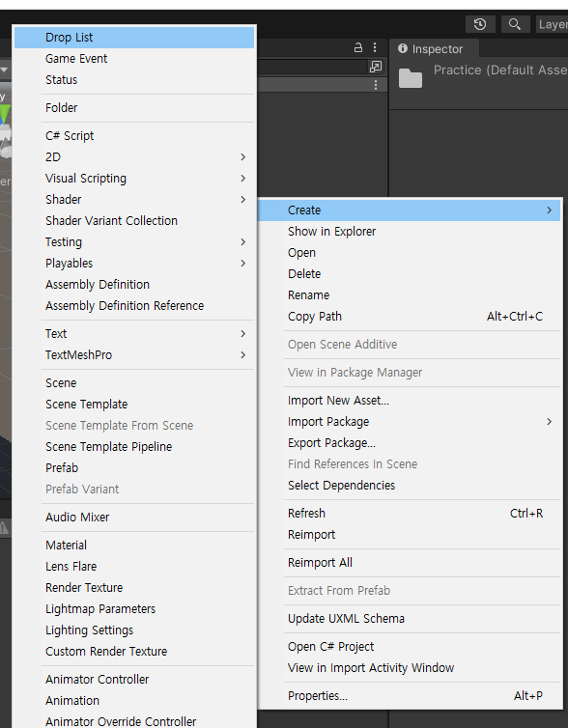568x728 pixels.
Task: Click Copy Path entry
Action: coord(410,317)
